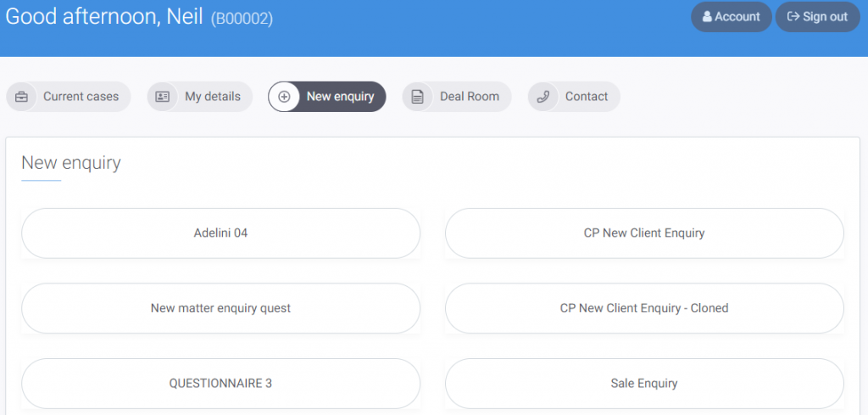This screenshot has height=415, width=868.
Task: Click the document icon beside Deal Room
Action: click(417, 97)
